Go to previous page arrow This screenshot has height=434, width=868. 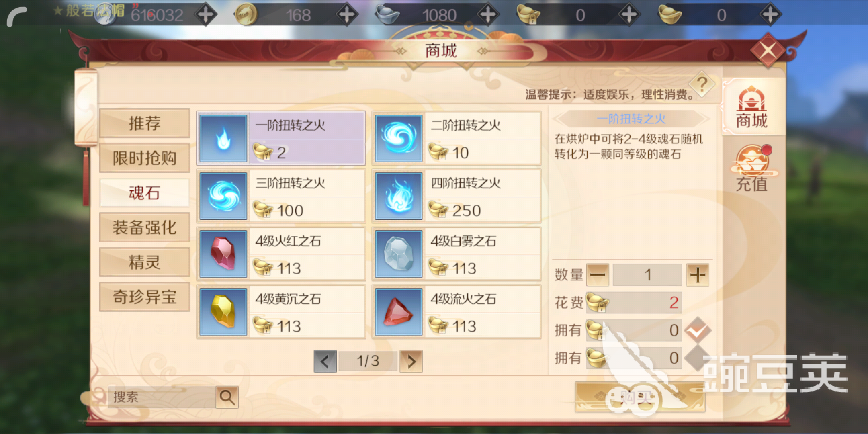click(325, 361)
